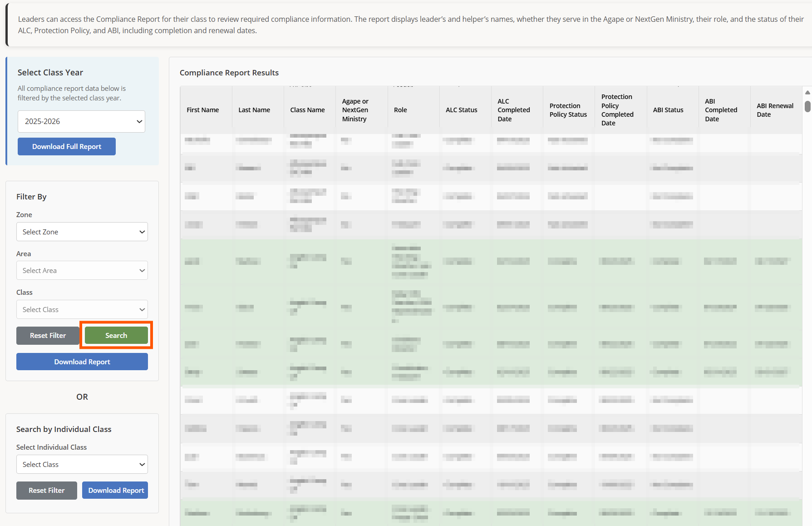Screen dimensions: 812x526
Task: Download report for the individual class search
Action: tap(116, 491)
